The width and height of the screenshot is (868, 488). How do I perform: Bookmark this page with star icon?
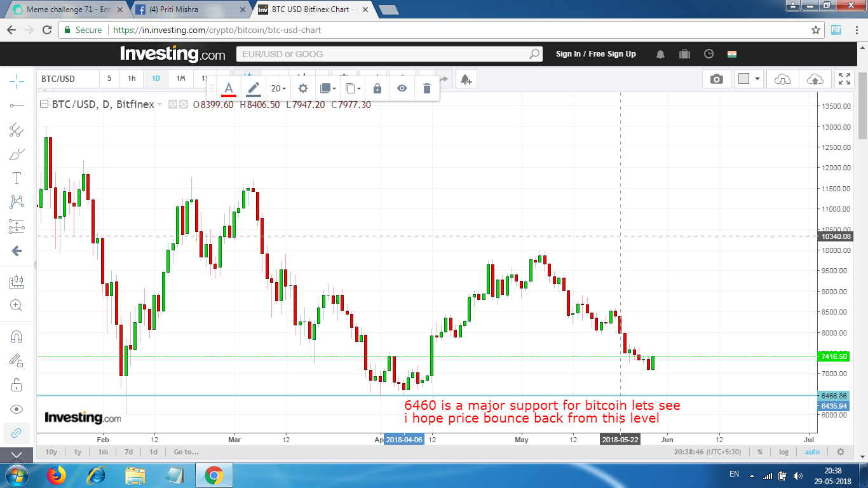tap(816, 30)
